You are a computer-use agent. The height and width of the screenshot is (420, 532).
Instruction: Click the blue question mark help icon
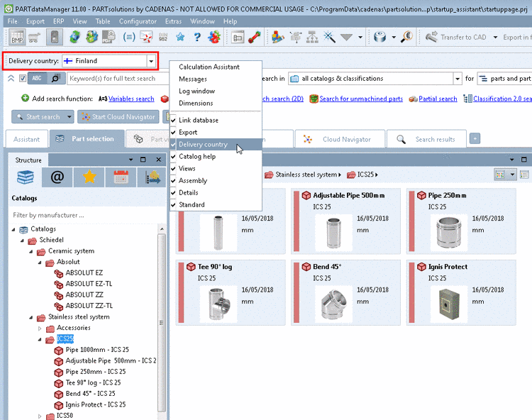coord(196,38)
